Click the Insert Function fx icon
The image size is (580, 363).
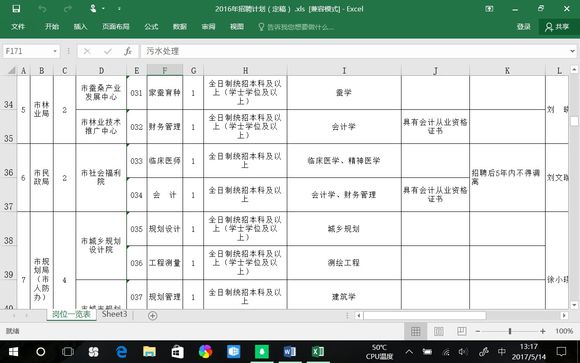coord(128,51)
